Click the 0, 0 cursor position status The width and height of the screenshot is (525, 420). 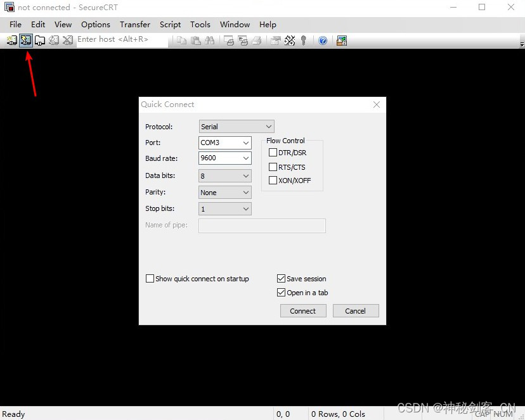283,414
